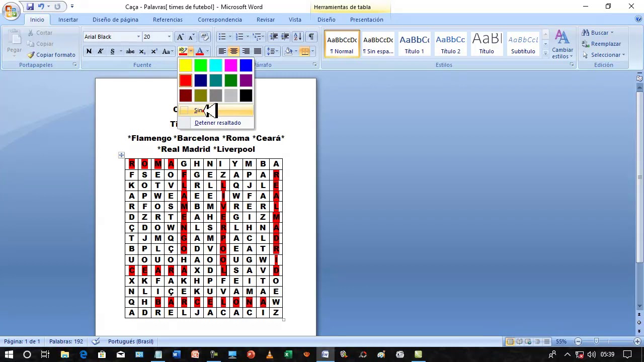Pick the black highlight swatch
The width and height of the screenshot is (644, 362).
coord(246,96)
